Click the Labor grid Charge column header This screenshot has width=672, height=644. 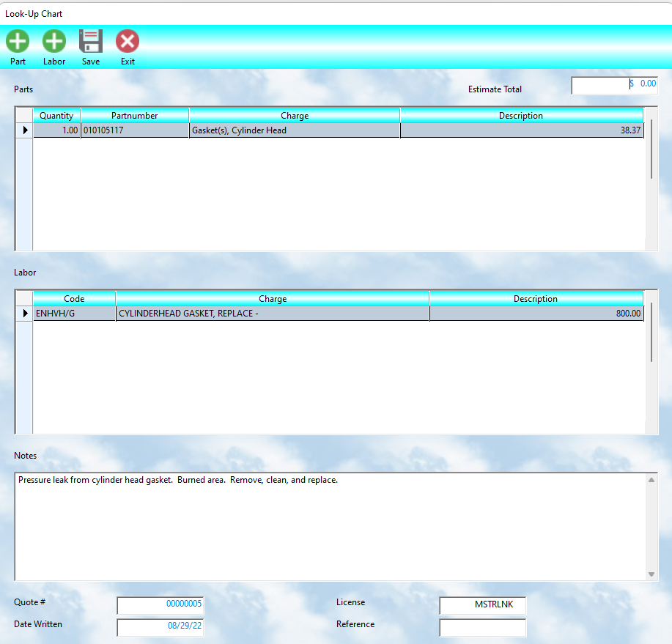pos(273,299)
